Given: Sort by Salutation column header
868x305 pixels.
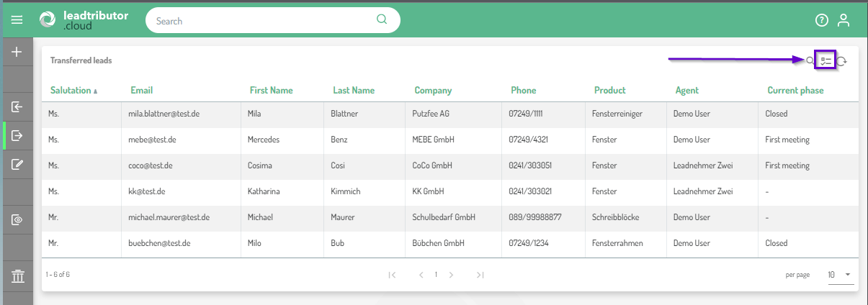Looking at the screenshot, I should click(71, 91).
